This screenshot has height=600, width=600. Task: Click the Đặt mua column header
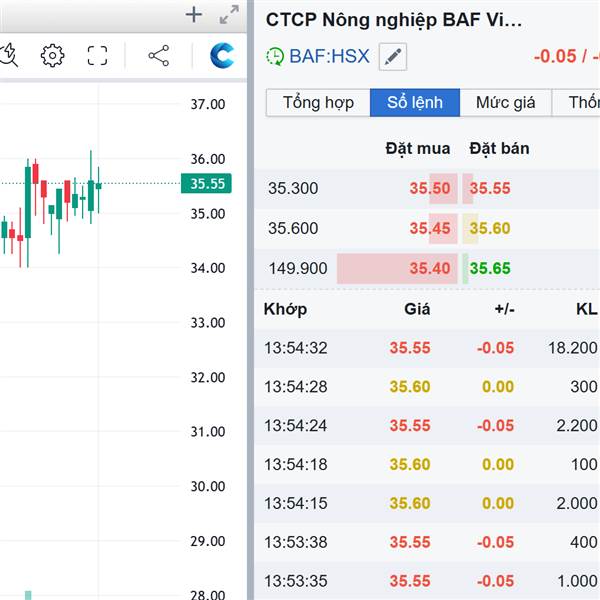417,148
